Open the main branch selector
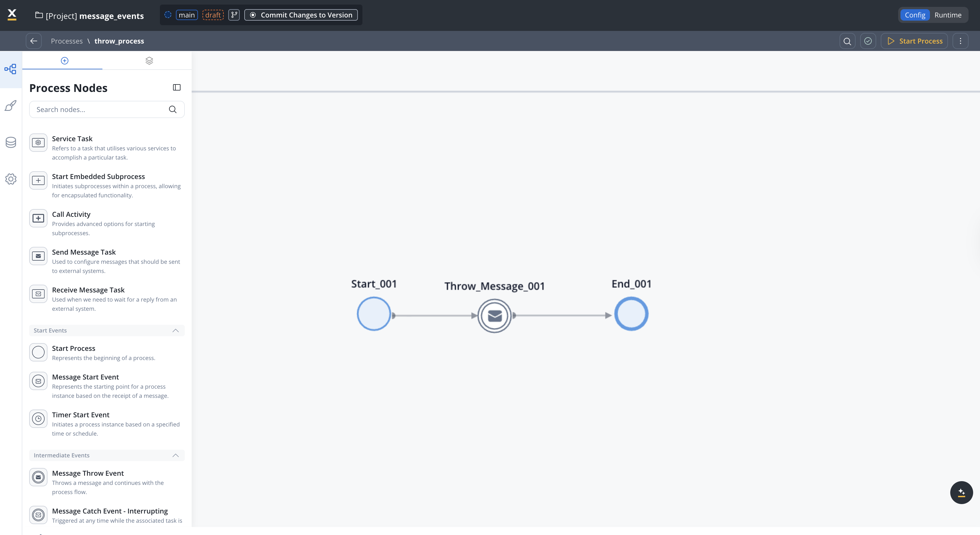This screenshot has width=980, height=535. tap(187, 15)
